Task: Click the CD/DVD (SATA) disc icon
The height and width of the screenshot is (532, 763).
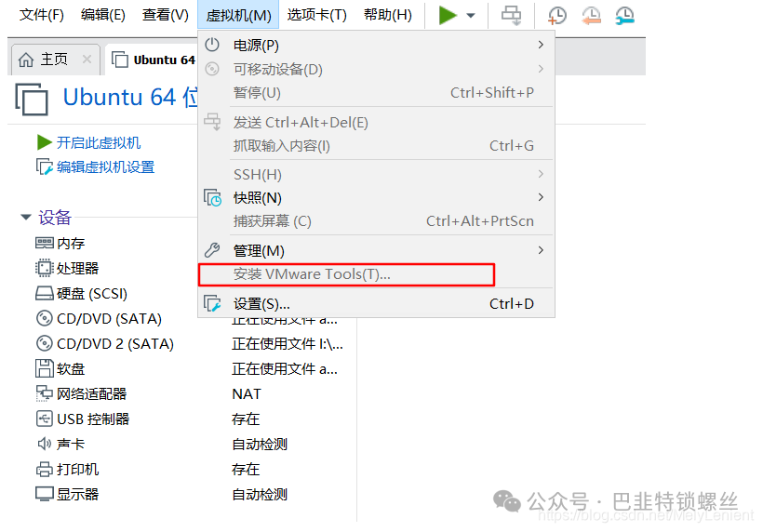Action: click(x=45, y=318)
